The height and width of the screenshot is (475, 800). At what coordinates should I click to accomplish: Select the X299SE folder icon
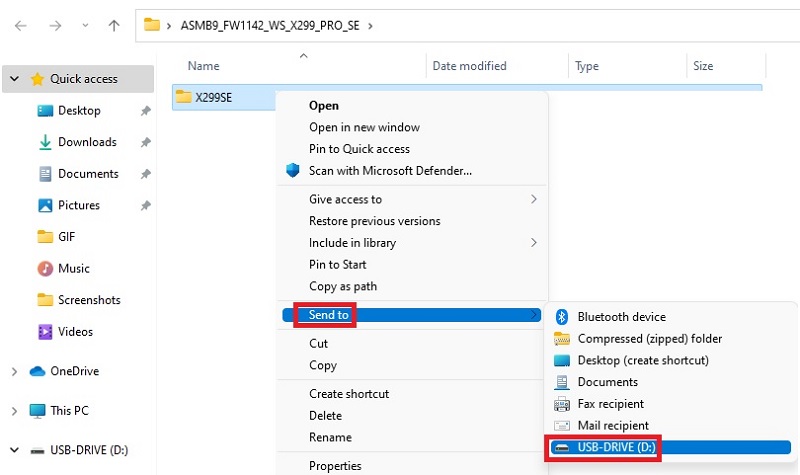pyautogui.click(x=183, y=96)
